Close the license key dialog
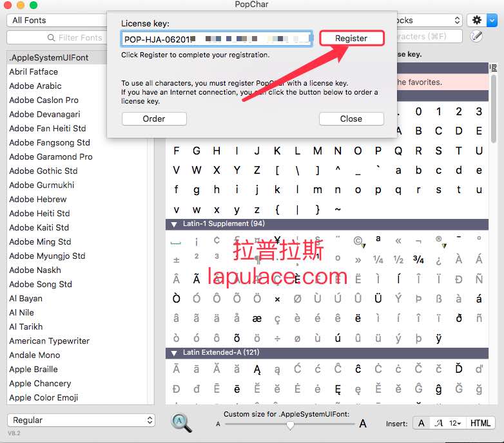Viewport: 504px width, 443px height. [x=351, y=118]
